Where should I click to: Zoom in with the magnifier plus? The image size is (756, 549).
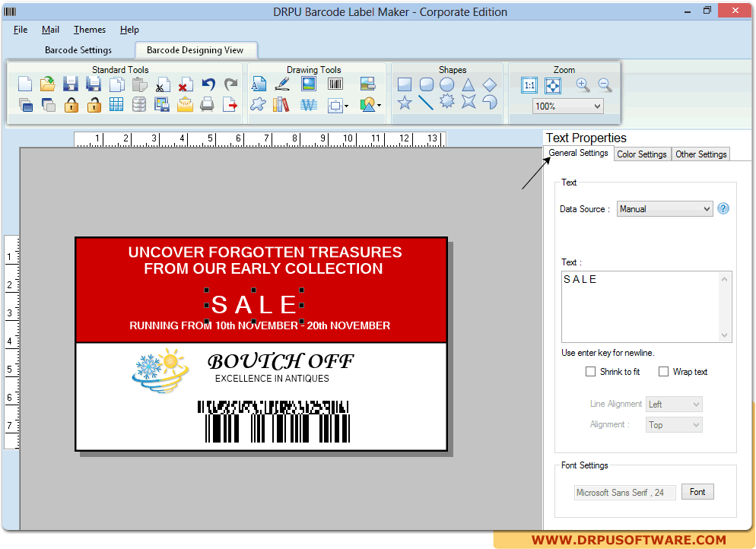[583, 85]
